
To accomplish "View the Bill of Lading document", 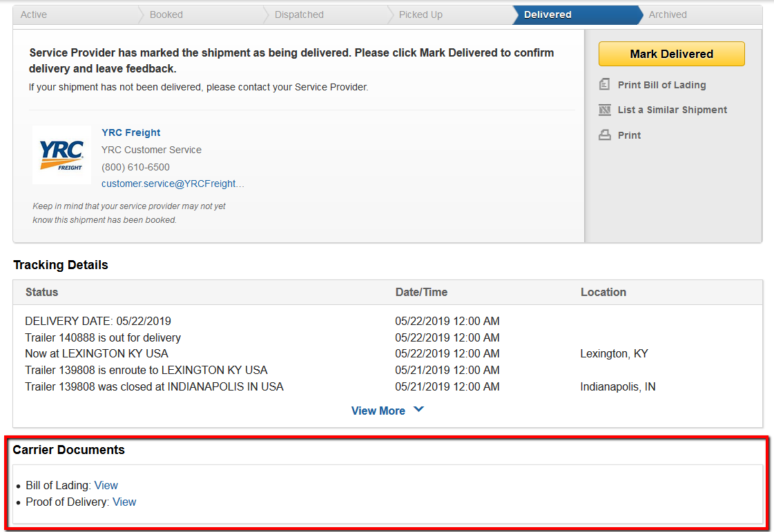I will pyautogui.click(x=106, y=485).
